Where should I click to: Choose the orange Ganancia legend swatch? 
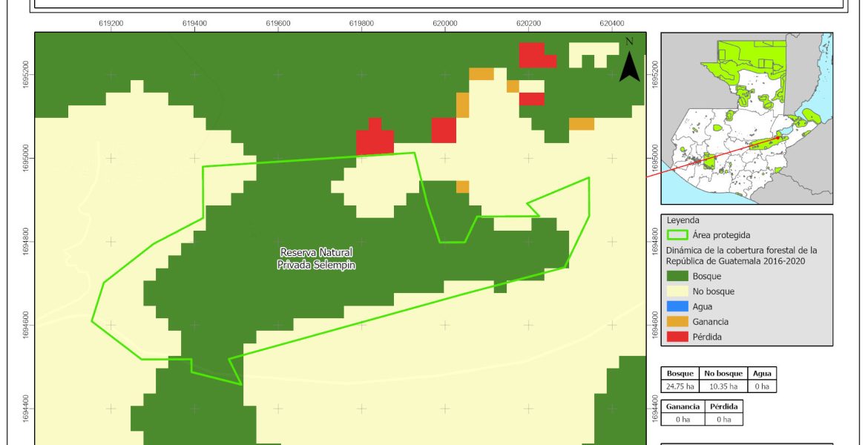click(x=676, y=322)
